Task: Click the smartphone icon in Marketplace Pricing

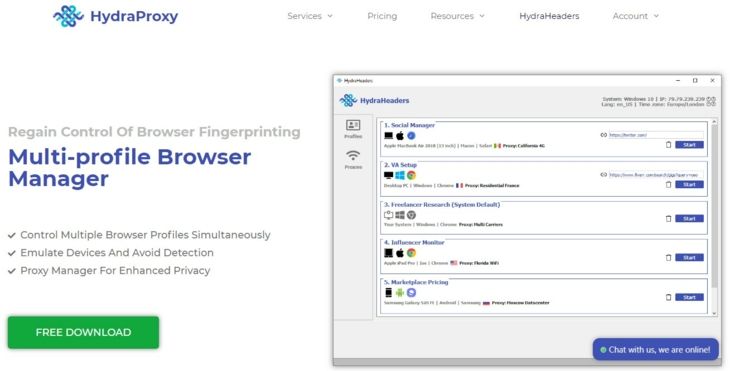Action: point(388,292)
